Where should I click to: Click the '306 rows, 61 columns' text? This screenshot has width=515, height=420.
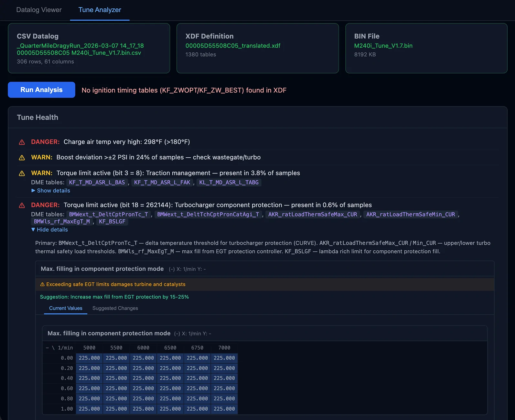(45, 62)
